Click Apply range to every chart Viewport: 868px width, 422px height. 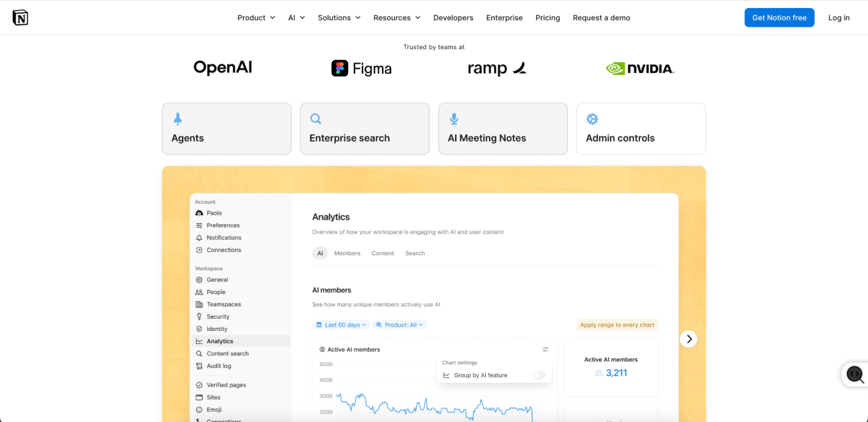[617, 325]
